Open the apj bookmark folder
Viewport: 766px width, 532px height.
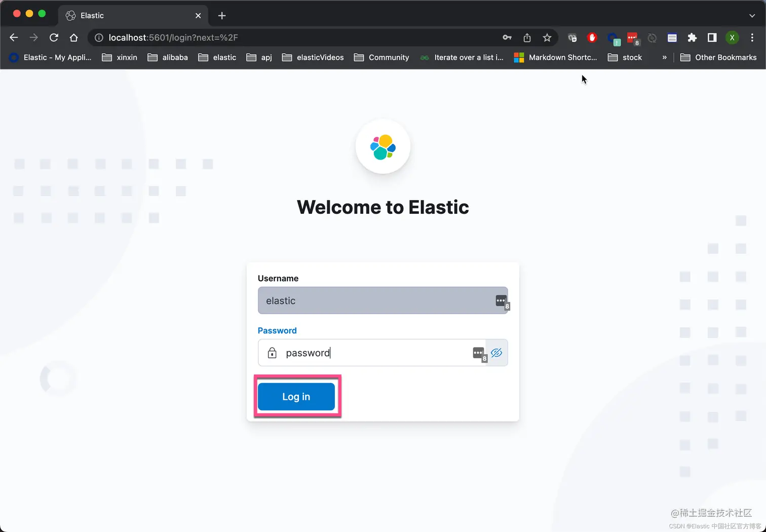[x=259, y=57]
